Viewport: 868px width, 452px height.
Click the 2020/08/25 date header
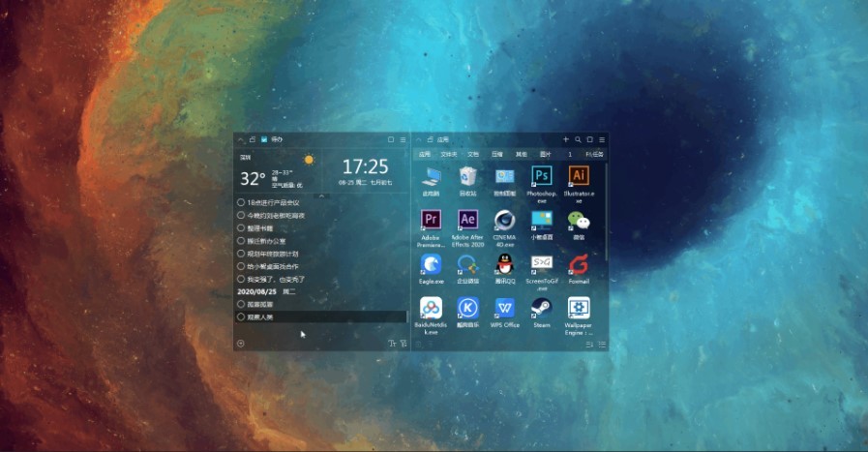(256, 291)
